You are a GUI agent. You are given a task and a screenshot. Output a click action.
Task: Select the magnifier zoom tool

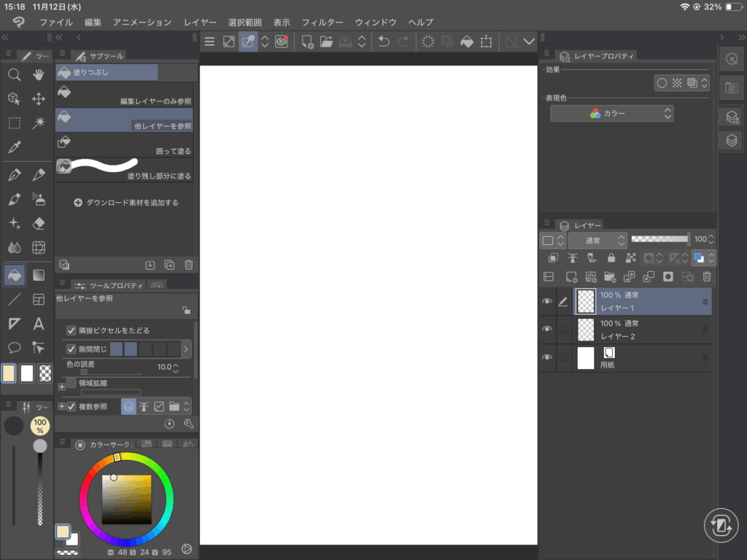(14, 74)
